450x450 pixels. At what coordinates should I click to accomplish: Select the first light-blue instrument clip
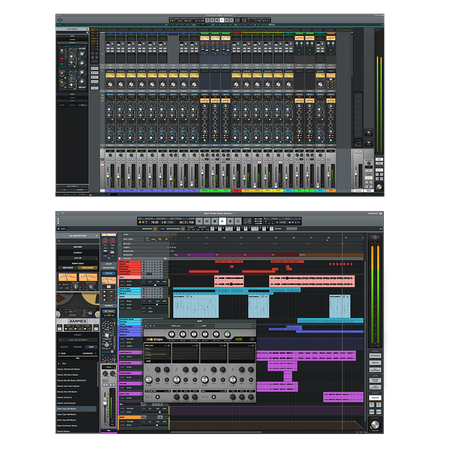click(x=196, y=306)
